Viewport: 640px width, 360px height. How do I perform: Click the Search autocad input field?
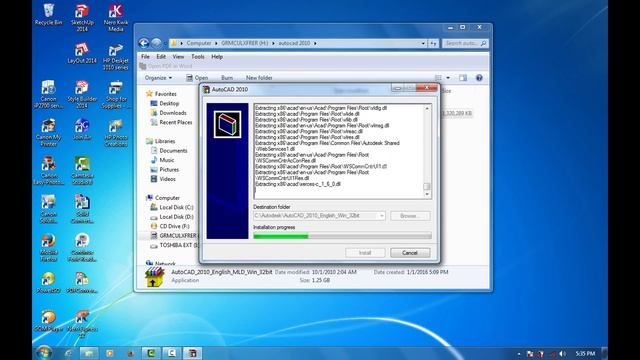click(x=465, y=43)
